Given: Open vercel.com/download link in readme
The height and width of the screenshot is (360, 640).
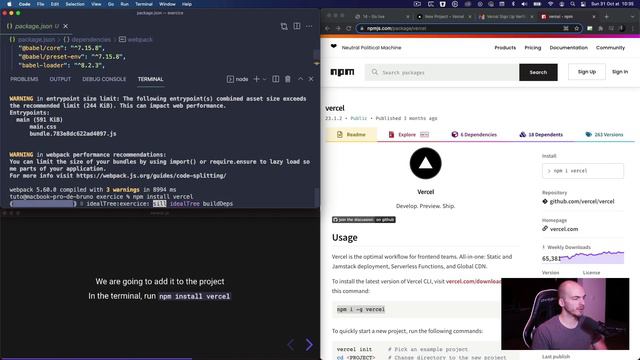Looking at the screenshot, I should [x=473, y=281].
